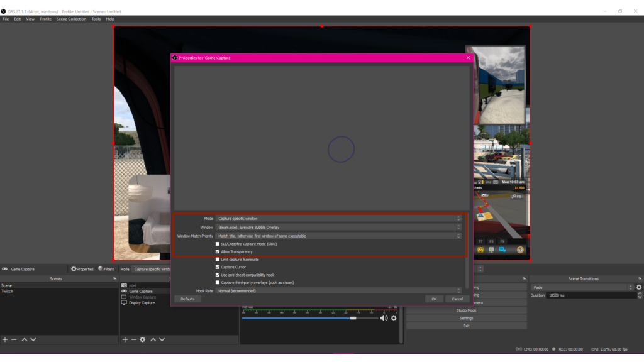Click the Exit button

point(467,326)
